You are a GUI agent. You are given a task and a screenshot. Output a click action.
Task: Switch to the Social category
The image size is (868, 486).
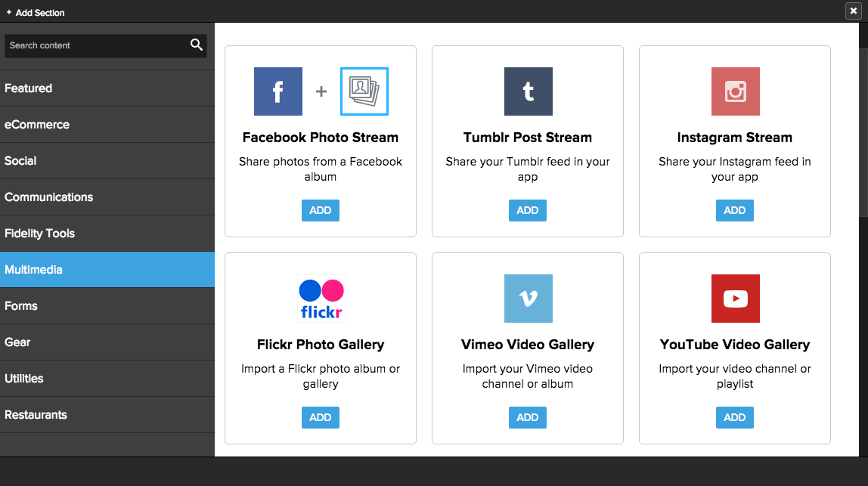[20, 160]
